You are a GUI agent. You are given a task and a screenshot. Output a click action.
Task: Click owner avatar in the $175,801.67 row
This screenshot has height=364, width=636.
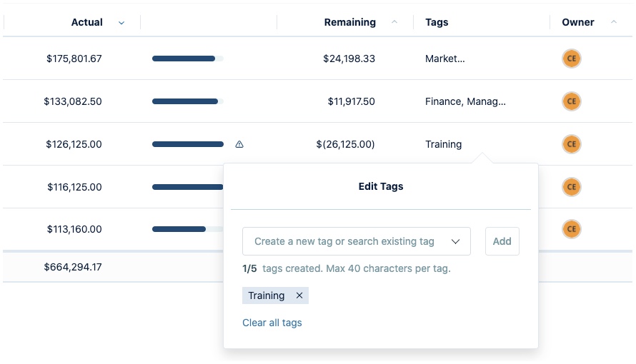coord(571,59)
